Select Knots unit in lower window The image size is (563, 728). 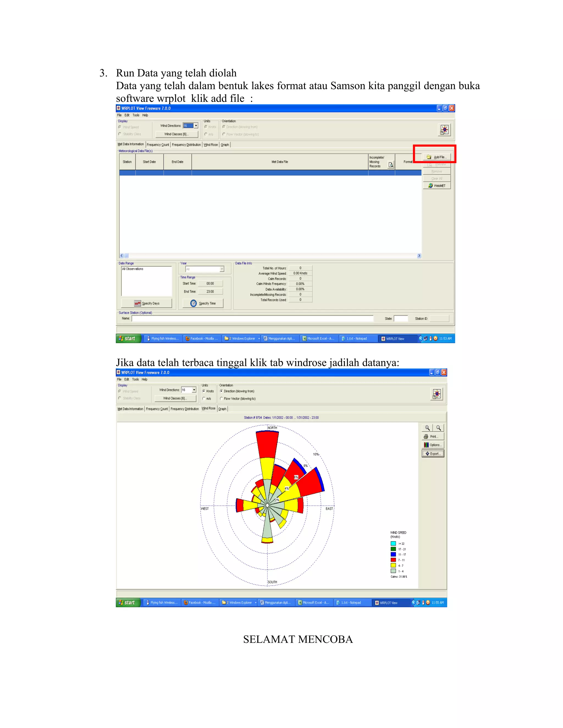point(208,391)
